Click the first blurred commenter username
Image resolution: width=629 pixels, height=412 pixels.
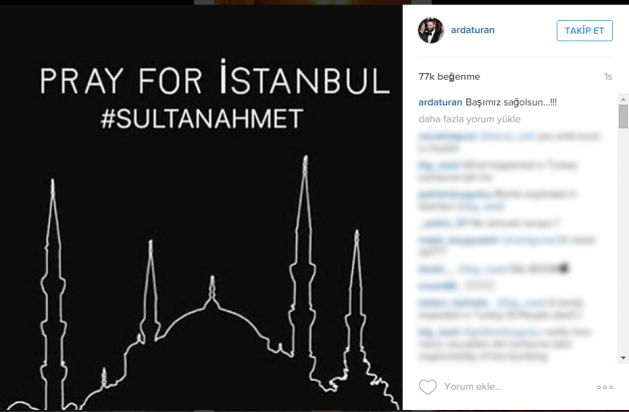pyautogui.click(x=448, y=136)
